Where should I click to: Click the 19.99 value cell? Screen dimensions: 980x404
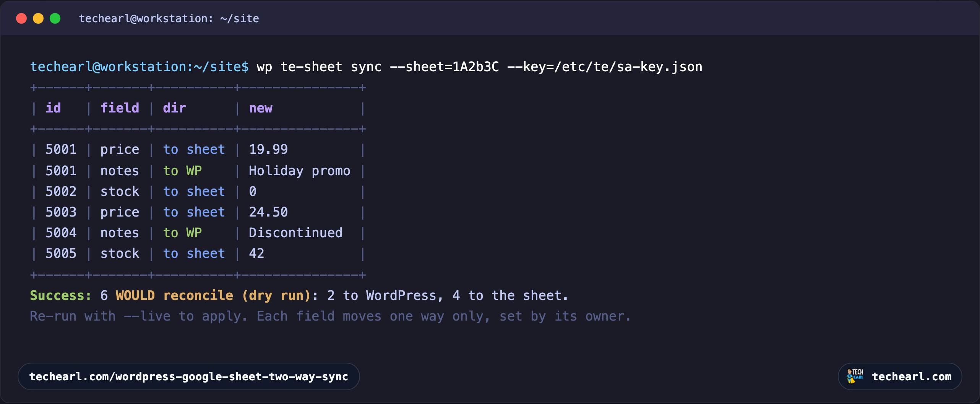pyautogui.click(x=268, y=150)
